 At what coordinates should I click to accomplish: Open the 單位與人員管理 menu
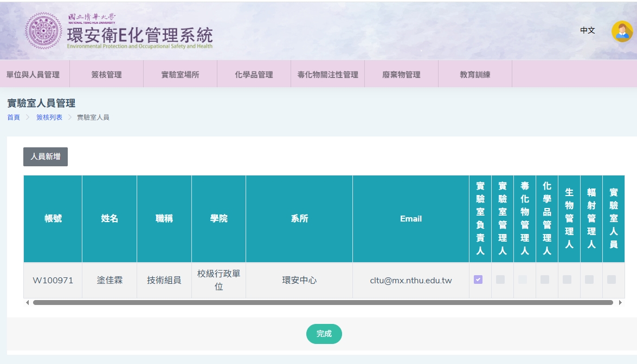33,75
